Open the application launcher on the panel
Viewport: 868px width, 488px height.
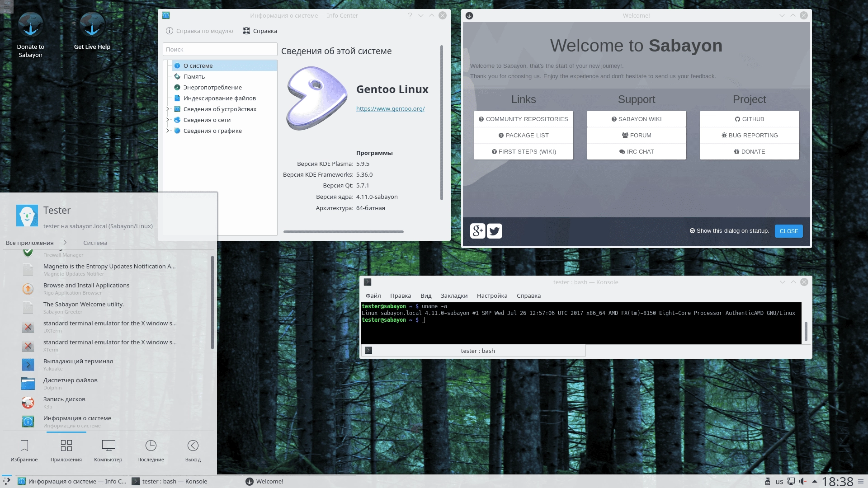point(6,481)
